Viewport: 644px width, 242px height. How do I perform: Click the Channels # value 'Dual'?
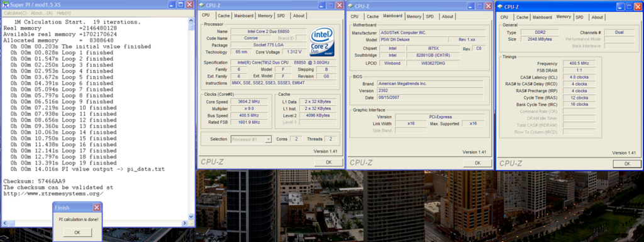point(619,33)
